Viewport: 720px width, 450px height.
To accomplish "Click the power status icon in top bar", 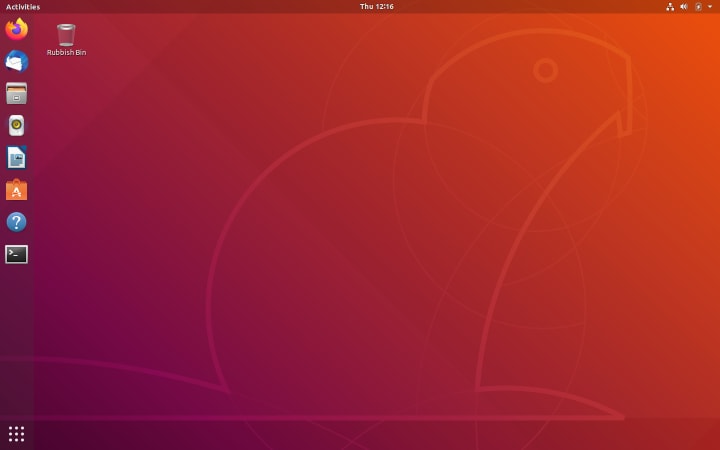I will pyautogui.click(x=698, y=6).
